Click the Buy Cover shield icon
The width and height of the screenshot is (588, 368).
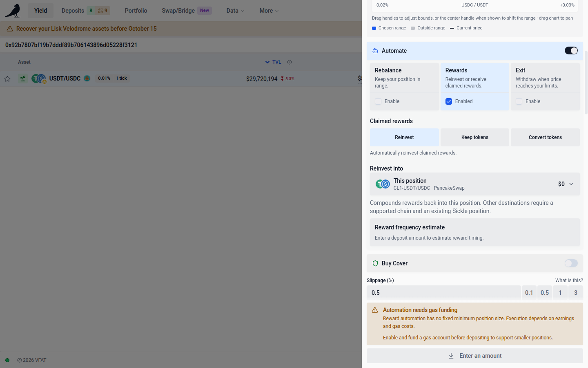point(375,263)
